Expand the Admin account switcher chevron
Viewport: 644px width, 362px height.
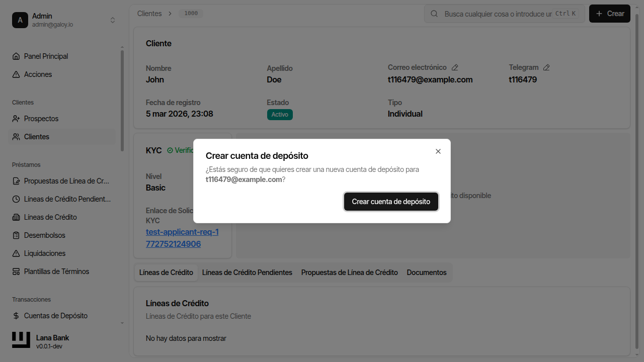click(x=112, y=20)
